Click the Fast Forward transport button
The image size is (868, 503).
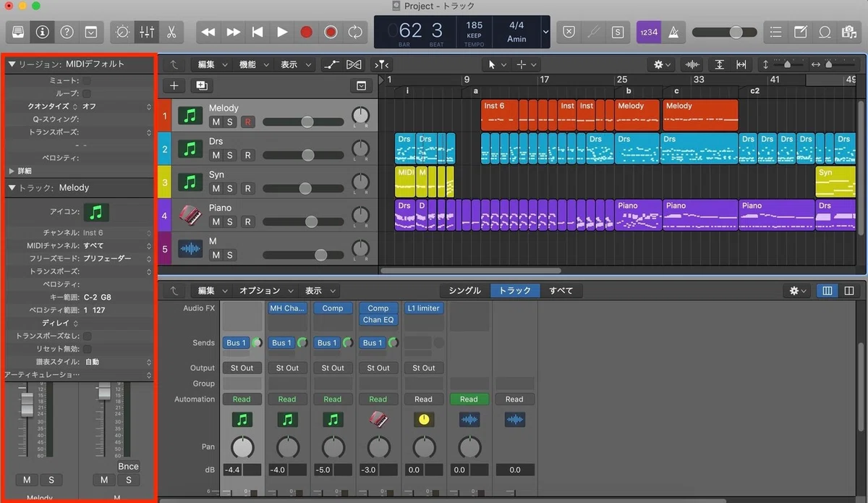pyautogui.click(x=233, y=32)
